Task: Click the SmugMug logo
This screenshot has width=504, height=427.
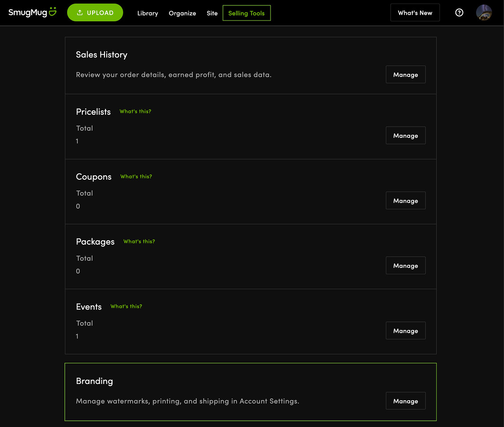Action: [x=32, y=12]
